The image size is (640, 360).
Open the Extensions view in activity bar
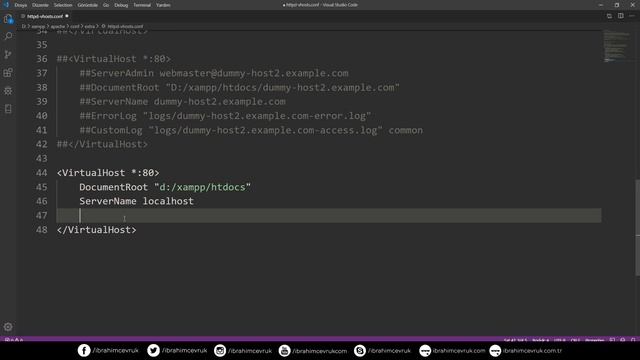click(8, 73)
